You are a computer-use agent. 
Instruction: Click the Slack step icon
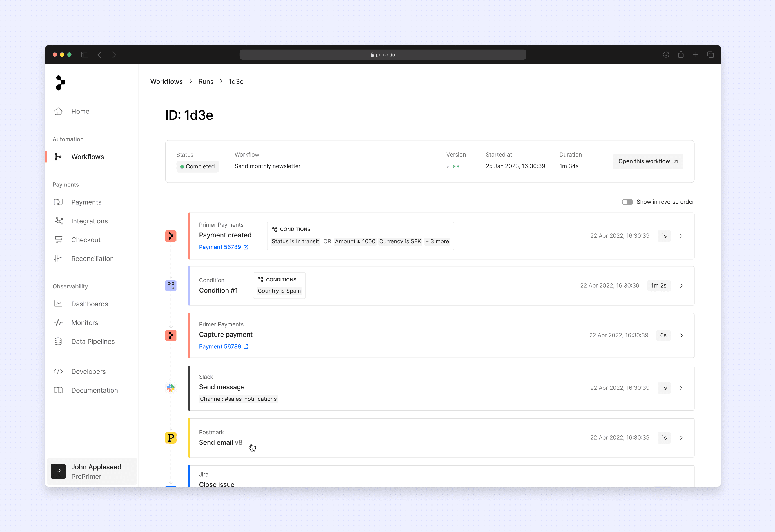coord(171,388)
